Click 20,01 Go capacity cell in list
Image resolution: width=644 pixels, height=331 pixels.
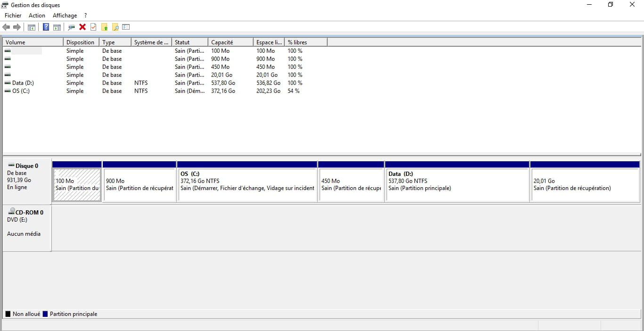click(x=221, y=75)
